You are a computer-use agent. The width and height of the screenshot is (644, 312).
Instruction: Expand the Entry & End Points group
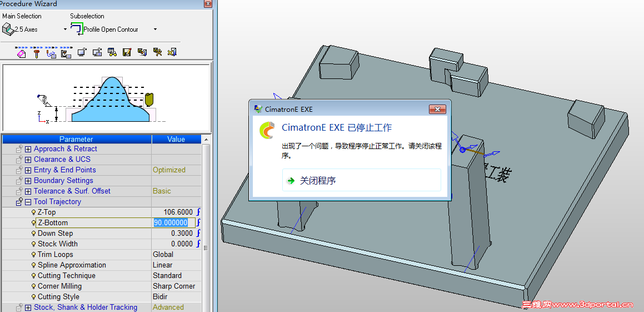(x=28, y=170)
